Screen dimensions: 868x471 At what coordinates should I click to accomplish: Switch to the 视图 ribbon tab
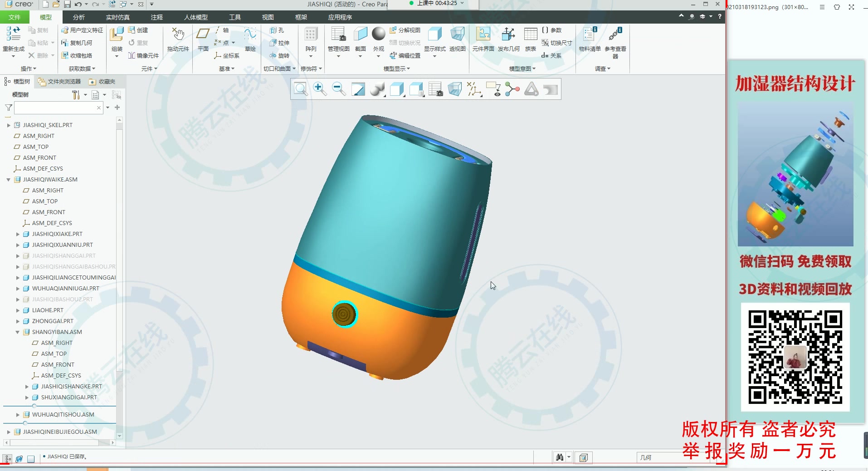tap(268, 17)
